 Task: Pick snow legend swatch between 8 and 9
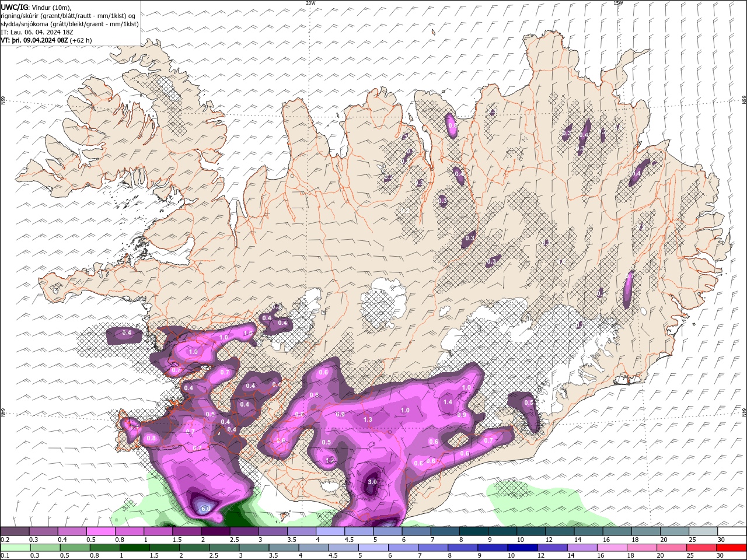[x=473, y=531]
